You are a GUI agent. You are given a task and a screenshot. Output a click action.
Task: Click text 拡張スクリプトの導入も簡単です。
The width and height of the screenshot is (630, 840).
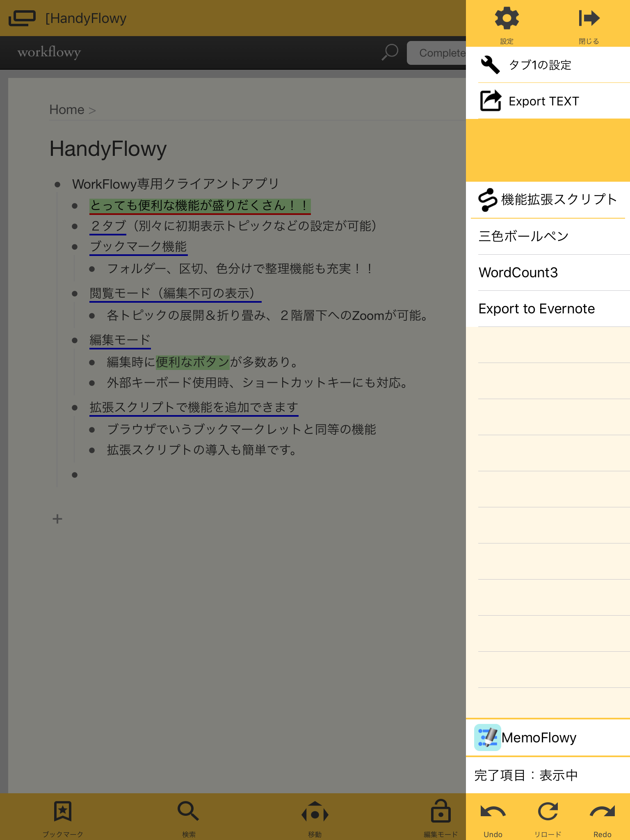202,450
